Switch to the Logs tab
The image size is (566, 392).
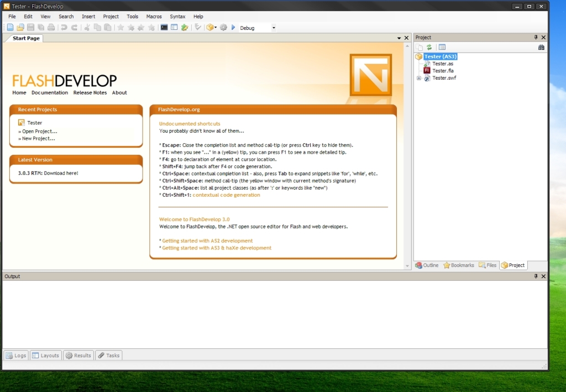[16, 356]
